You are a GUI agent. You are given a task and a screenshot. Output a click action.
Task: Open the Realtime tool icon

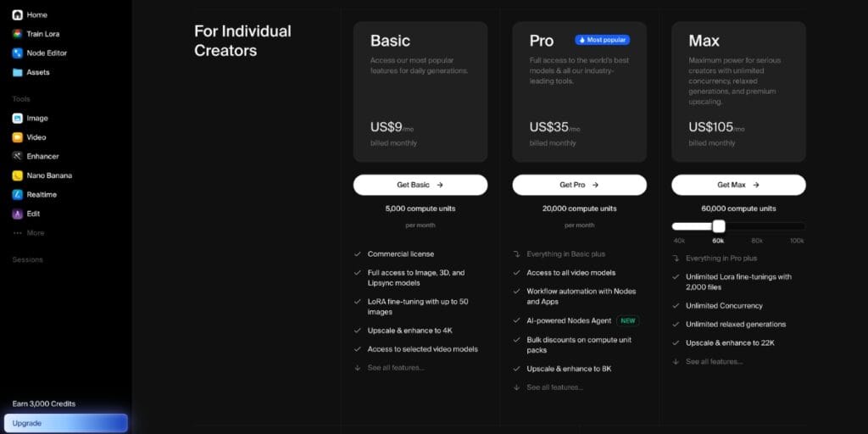point(17,194)
